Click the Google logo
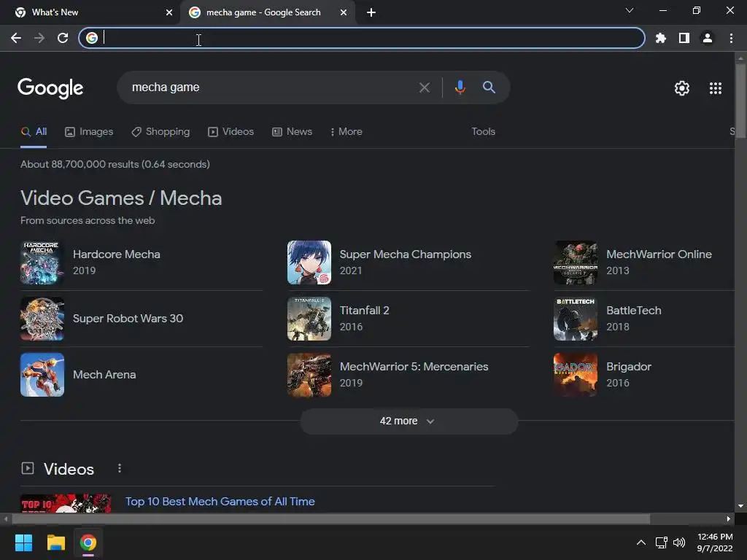The image size is (747, 560). 50,88
